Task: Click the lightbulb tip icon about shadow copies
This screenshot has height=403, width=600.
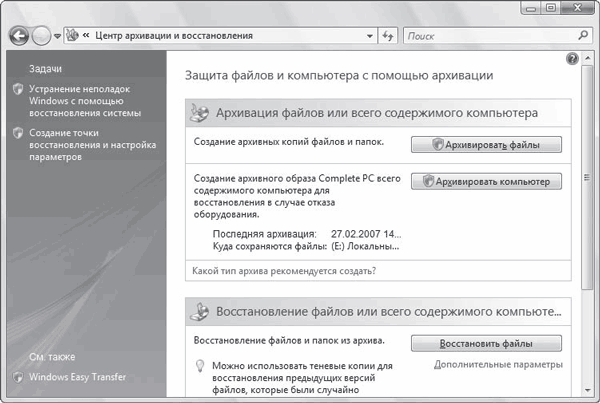Action: tap(200, 368)
